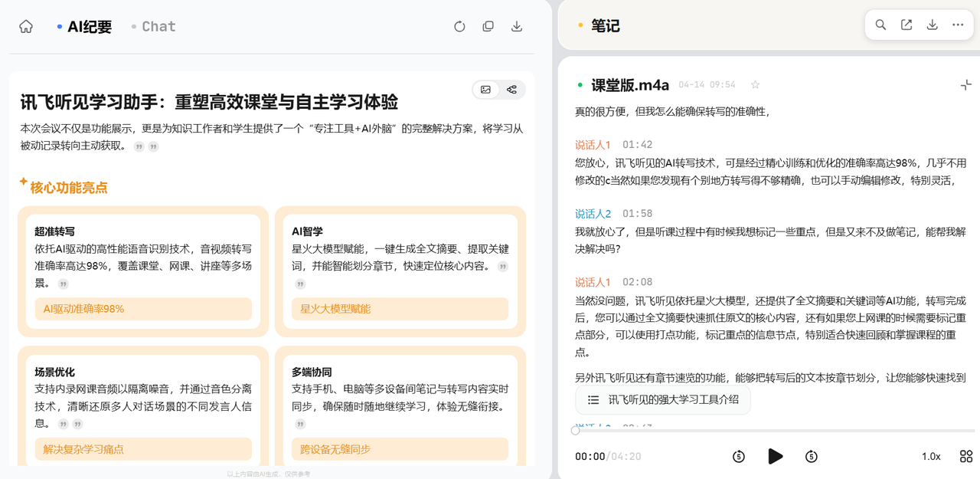This screenshot has width=980, height=479.
Task: Regenerate the AI summary with refresh icon
Action: (x=459, y=26)
